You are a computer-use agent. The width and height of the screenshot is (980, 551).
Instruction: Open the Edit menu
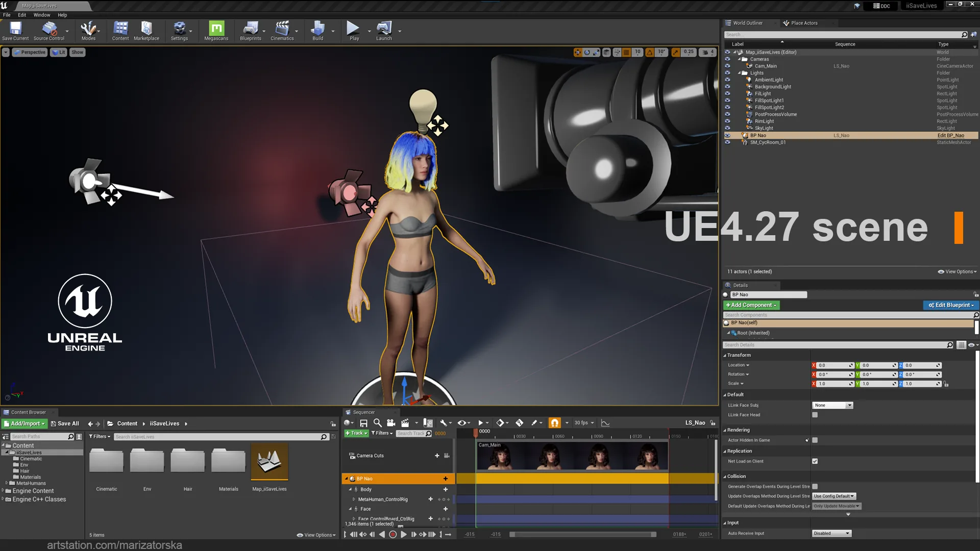pyautogui.click(x=22, y=15)
